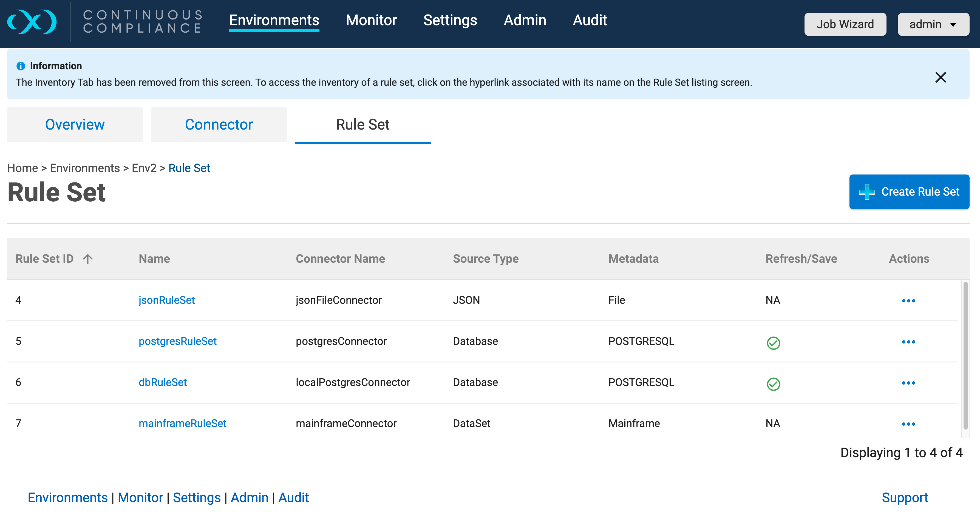The height and width of the screenshot is (515, 980).
Task: Open the mainframeRuleSet hyperlink
Action: point(182,424)
